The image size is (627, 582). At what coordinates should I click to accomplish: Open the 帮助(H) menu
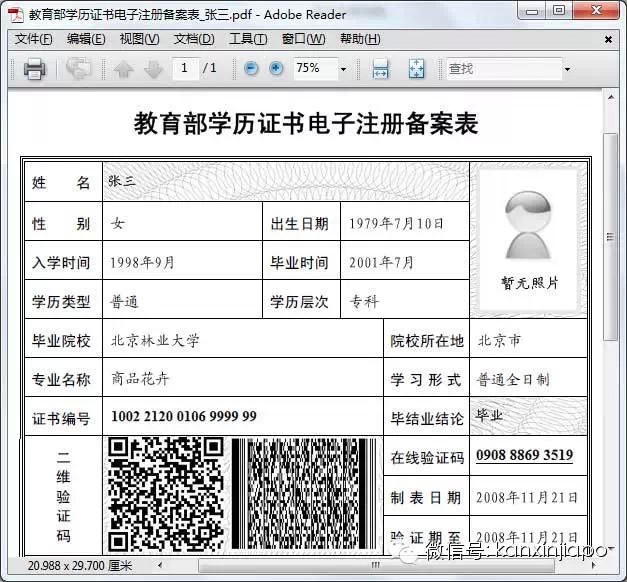pyautogui.click(x=360, y=40)
